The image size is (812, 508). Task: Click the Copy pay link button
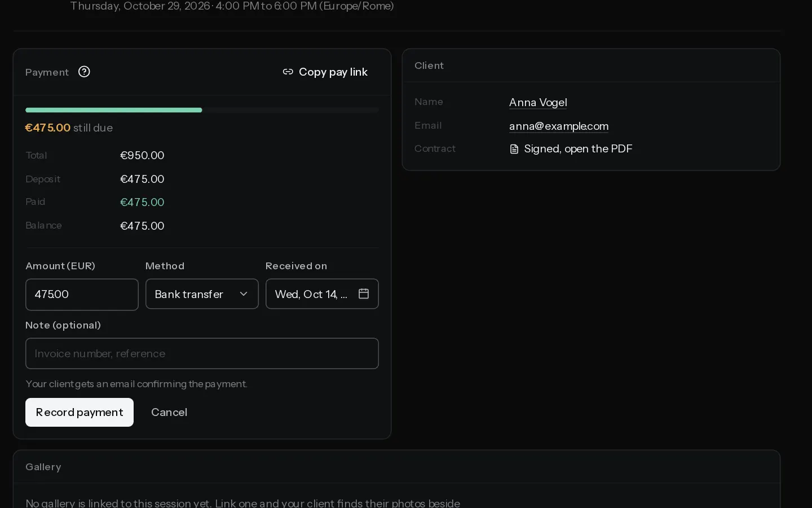(325, 72)
